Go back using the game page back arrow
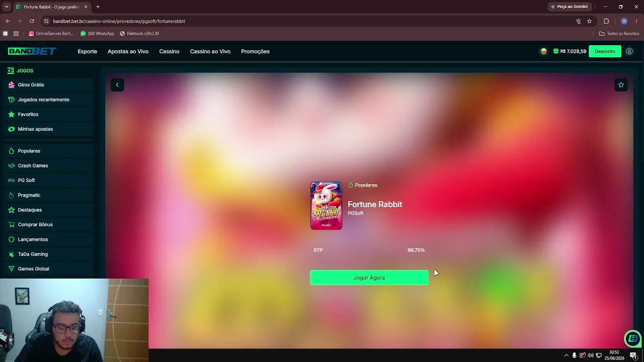Viewport: 644px width, 362px height. [x=117, y=85]
